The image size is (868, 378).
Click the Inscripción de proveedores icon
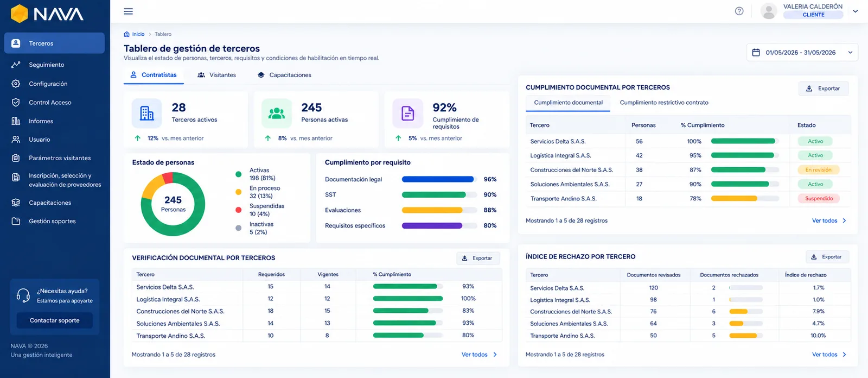click(x=16, y=177)
